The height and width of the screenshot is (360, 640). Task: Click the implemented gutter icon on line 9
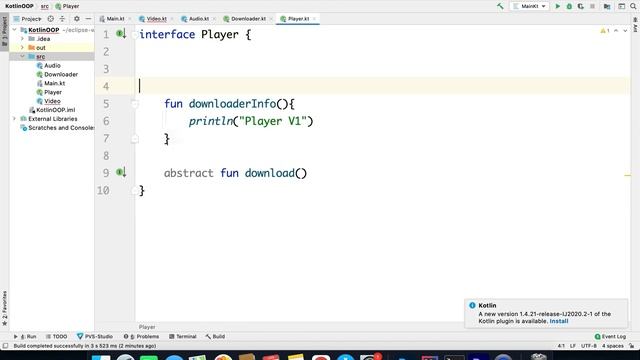(x=121, y=173)
